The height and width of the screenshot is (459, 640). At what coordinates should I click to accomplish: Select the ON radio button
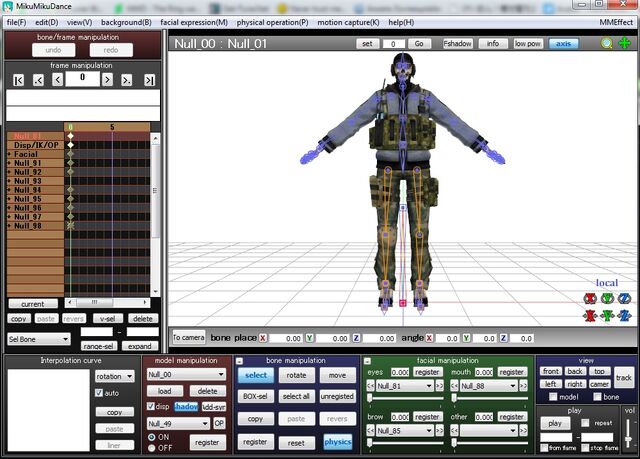152,437
